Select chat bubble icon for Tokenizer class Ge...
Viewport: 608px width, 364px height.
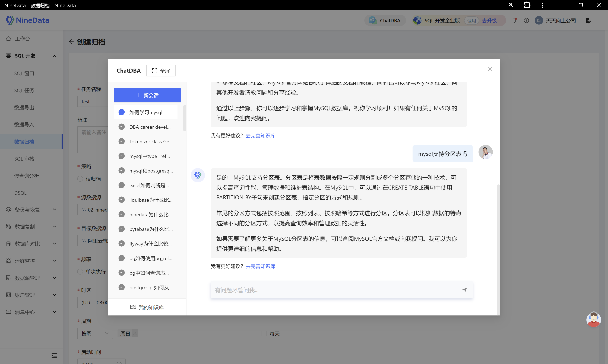coord(121,141)
